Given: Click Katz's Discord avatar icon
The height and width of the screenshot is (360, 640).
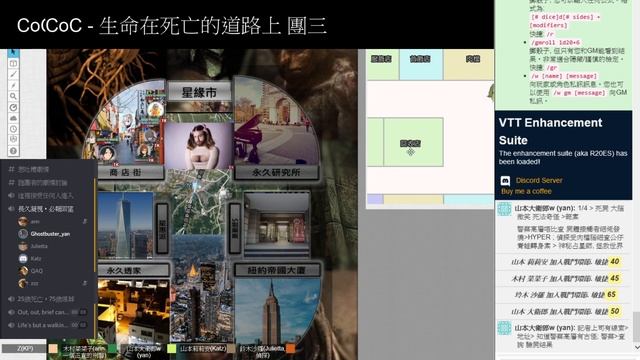Looking at the screenshot, I should point(23,258).
